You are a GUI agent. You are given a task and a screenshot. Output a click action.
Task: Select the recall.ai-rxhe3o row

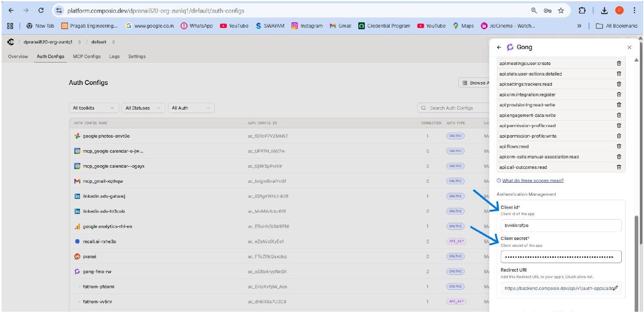click(x=279, y=241)
